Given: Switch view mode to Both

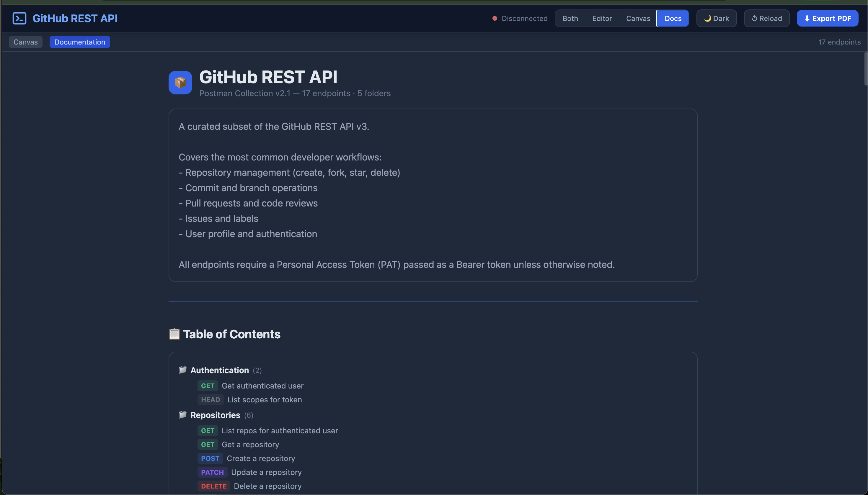Looking at the screenshot, I should 570,18.
